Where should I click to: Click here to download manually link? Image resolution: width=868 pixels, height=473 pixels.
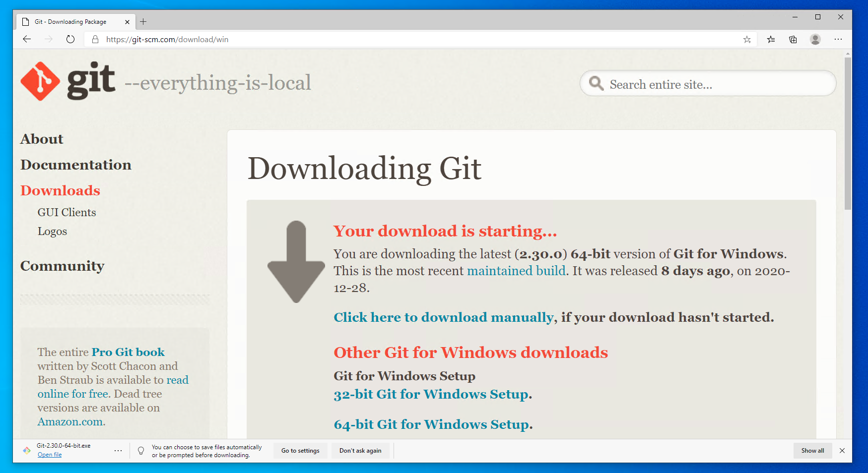[444, 317]
